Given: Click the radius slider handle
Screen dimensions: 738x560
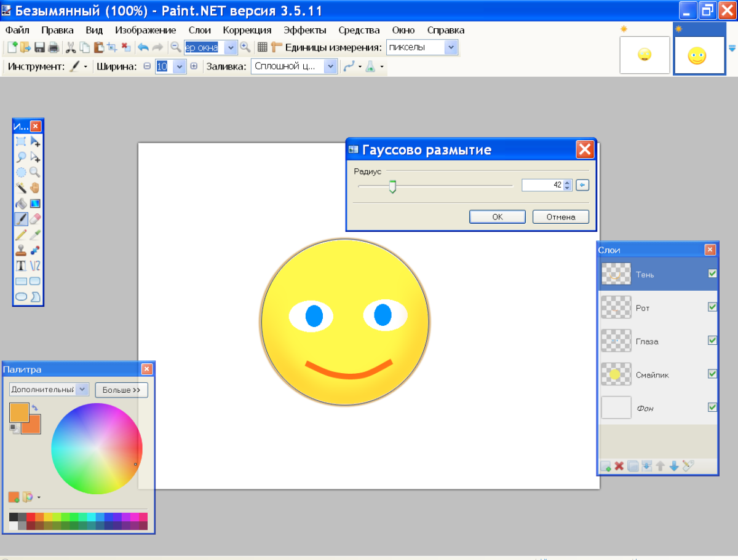Looking at the screenshot, I should (392, 186).
